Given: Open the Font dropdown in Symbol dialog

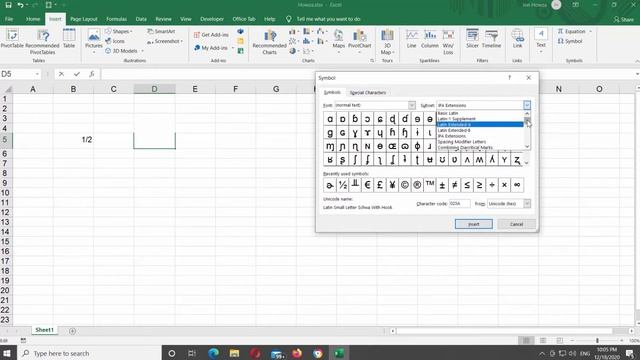Looking at the screenshot, I should point(411,105).
